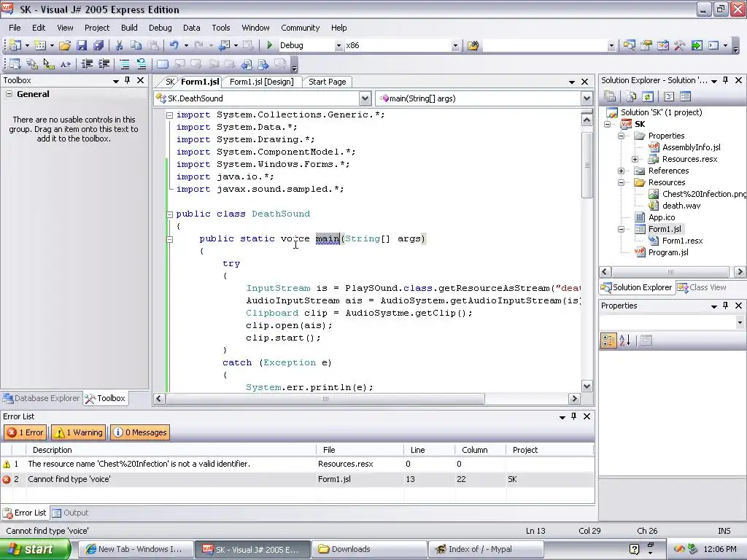Click Show All Files icon in Solution Explorer
This screenshot has width=747, height=560.
click(631, 97)
